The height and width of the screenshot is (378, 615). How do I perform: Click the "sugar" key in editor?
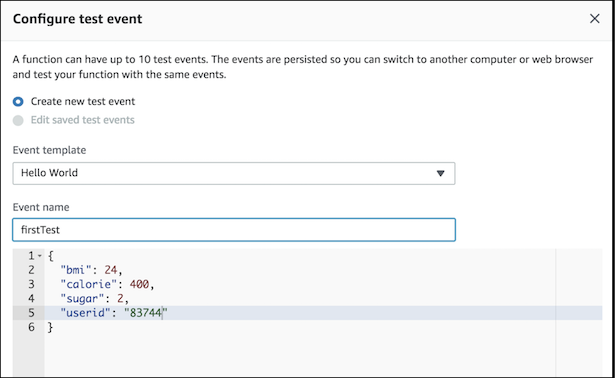click(82, 298)
